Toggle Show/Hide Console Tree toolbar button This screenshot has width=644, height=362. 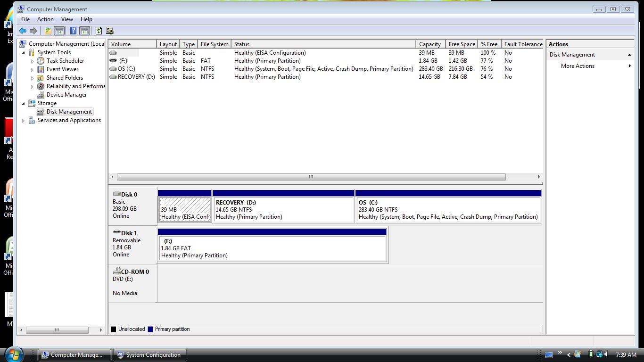click(x=59, y=31)
